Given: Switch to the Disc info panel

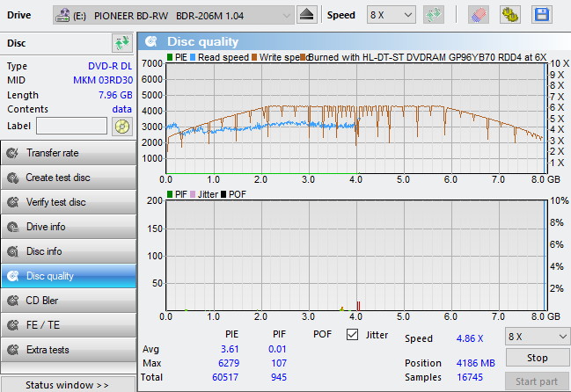Looking at the screenshot, I should coord(69,251).
